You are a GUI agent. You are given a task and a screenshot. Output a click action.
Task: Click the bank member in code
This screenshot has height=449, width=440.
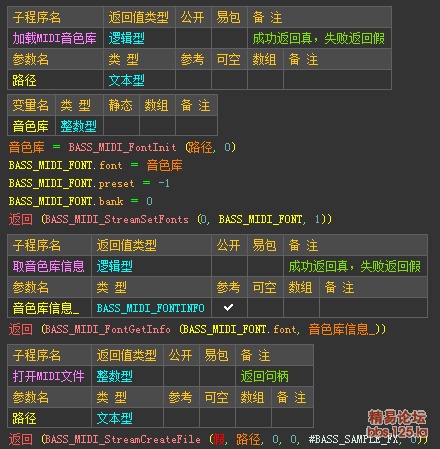[x=111, y=201]
